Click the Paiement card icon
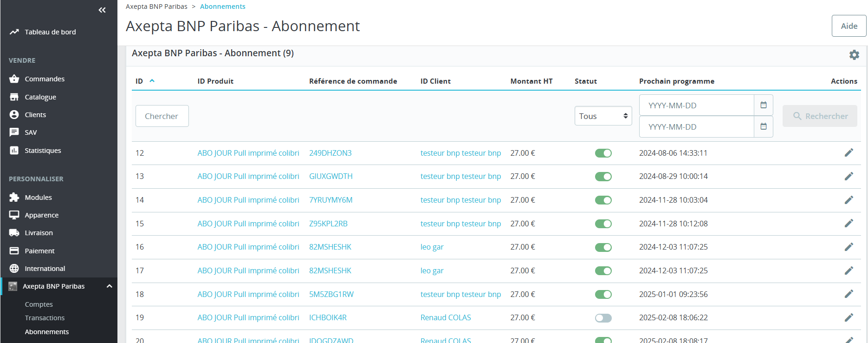Screen dimensions: 868x343 (14, 251)
